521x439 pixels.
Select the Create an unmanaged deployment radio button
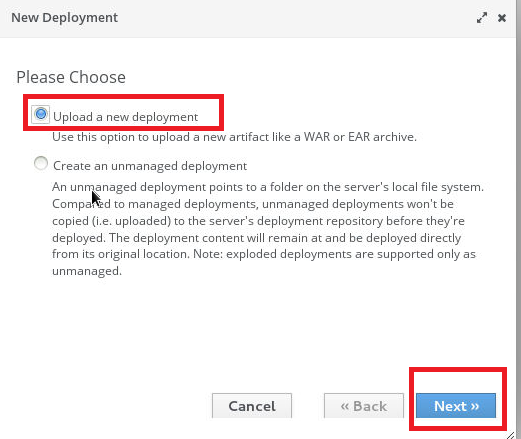pos(41,163)
